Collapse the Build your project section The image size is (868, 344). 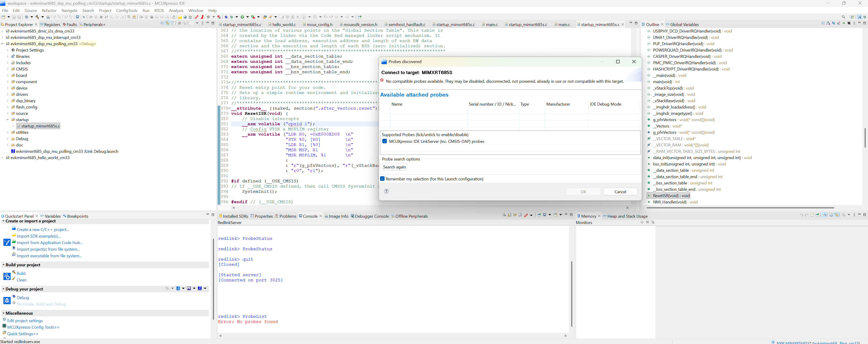click(3, 265)
